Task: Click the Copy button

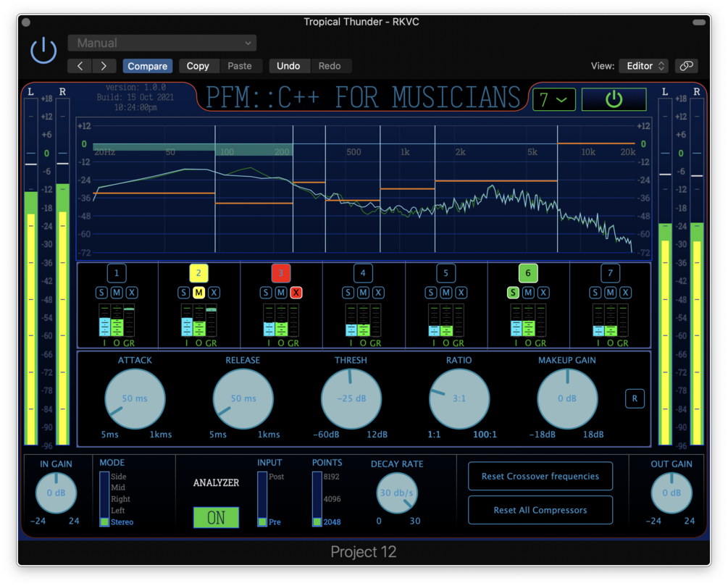Action: 198,66
